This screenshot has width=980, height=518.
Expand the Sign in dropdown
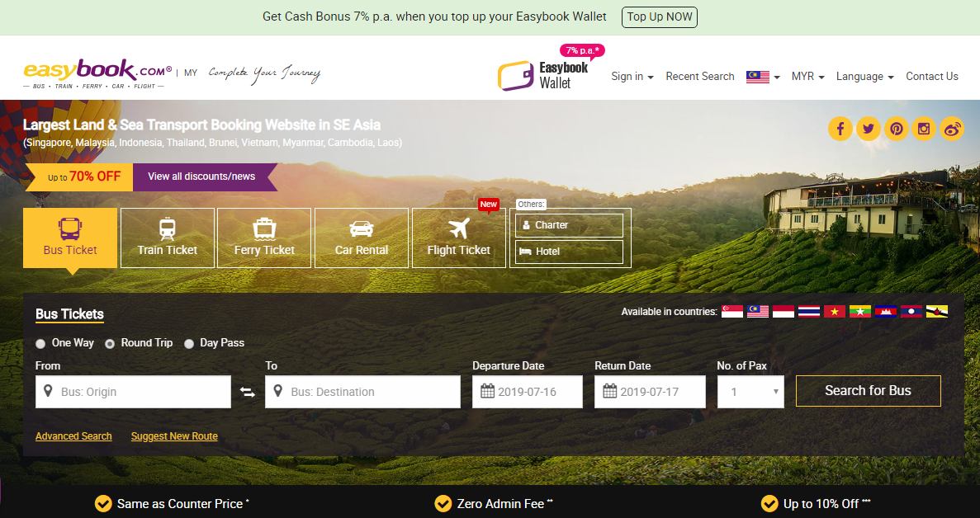pos(632,76)
